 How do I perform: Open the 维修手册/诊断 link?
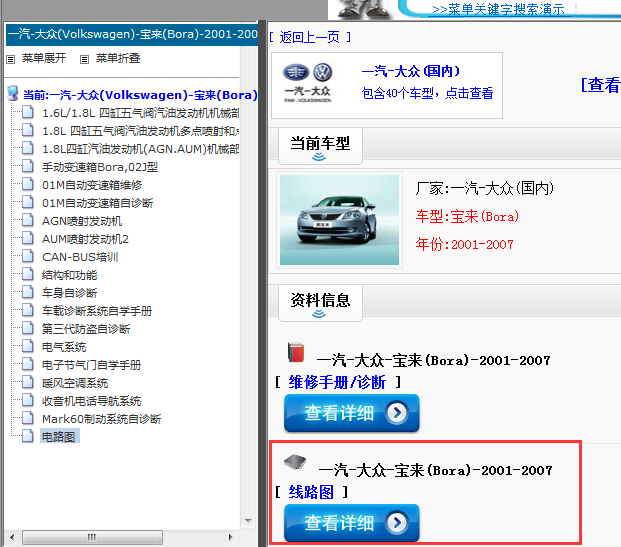tap(337, 382)
